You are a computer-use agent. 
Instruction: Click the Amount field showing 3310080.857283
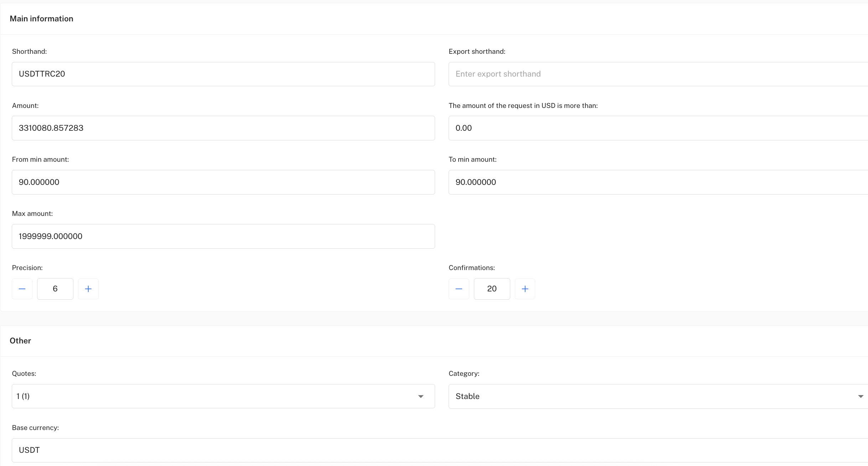click(x=223, y=128)
